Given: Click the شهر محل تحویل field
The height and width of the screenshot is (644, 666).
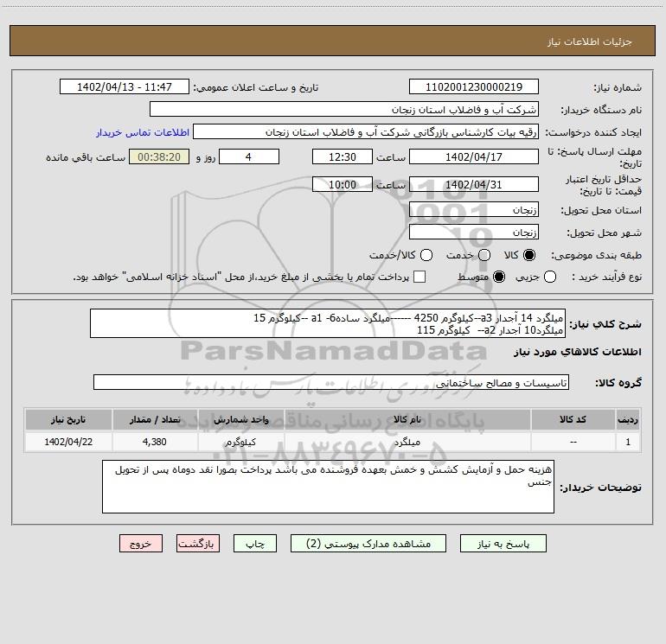Looking at the screenshot, I should pos(474,232).
